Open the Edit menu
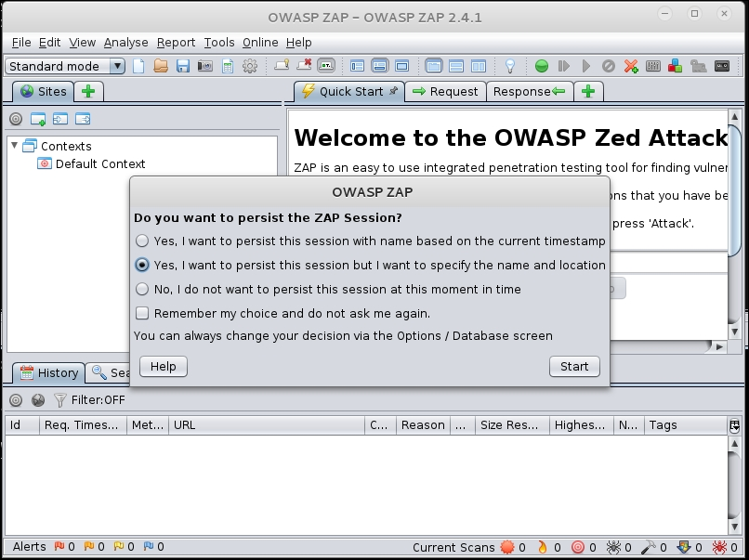This screenshot has height=560, width=749. (x=49, y=43)
